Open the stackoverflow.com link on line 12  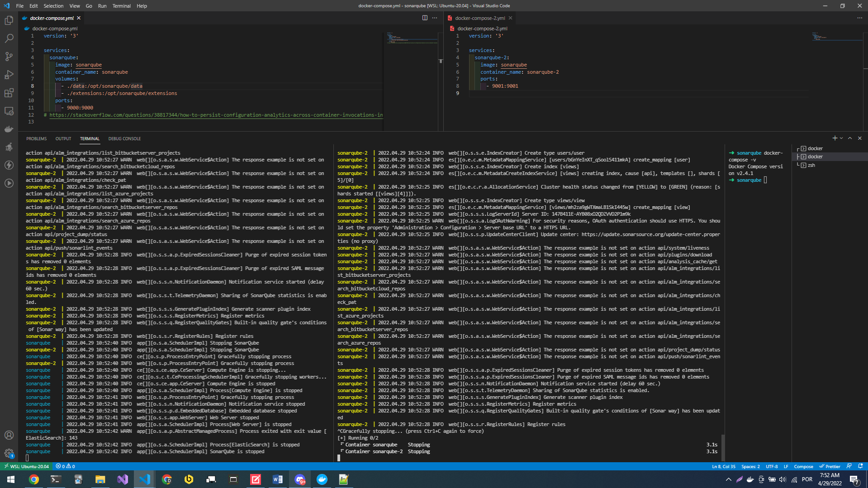(216, 115)
